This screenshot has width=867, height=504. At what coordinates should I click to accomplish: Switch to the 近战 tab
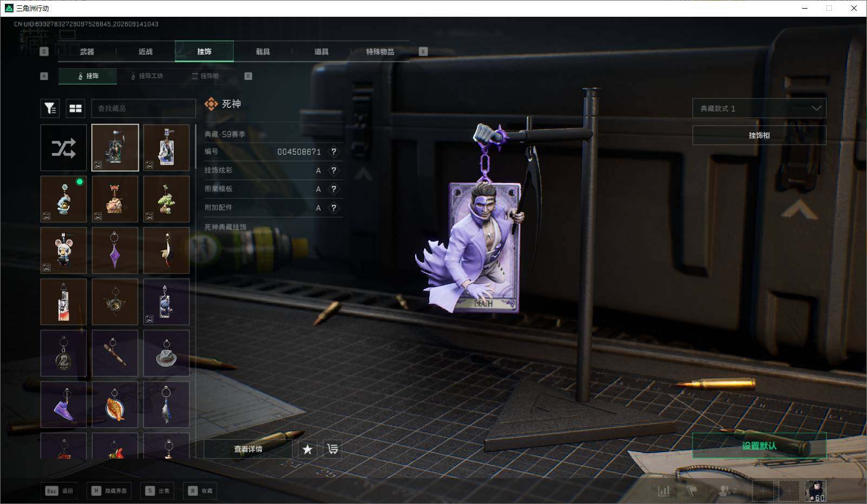(x=146, y=51)
